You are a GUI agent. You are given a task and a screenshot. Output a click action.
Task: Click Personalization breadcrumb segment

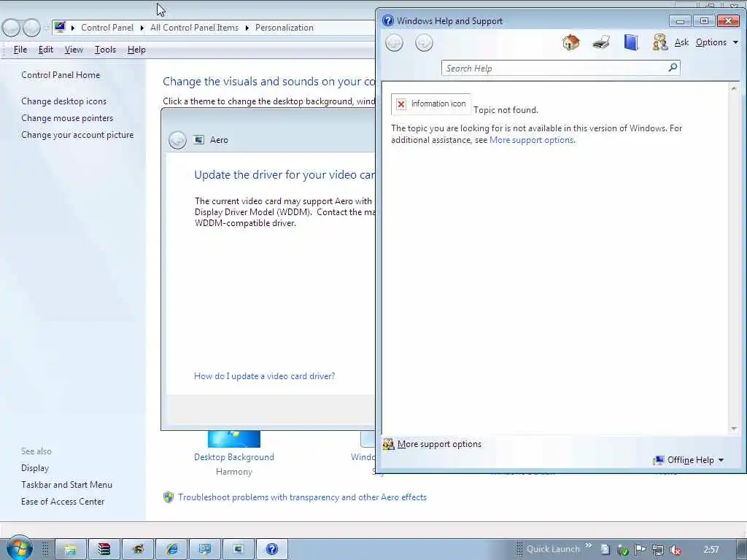coord(284,28)
